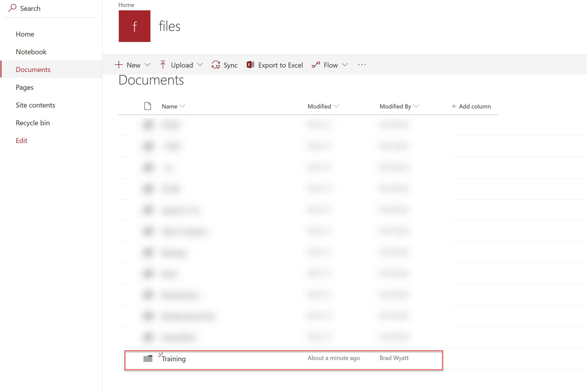587x392 pixels.
Task: Open the Recycle bin link
Action: [x=33, y=123]
